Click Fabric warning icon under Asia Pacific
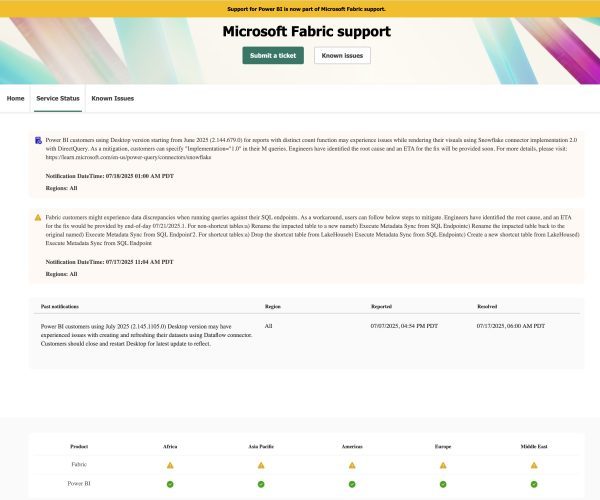This screenshot has height=500, width=600. [x=261, y=465]
